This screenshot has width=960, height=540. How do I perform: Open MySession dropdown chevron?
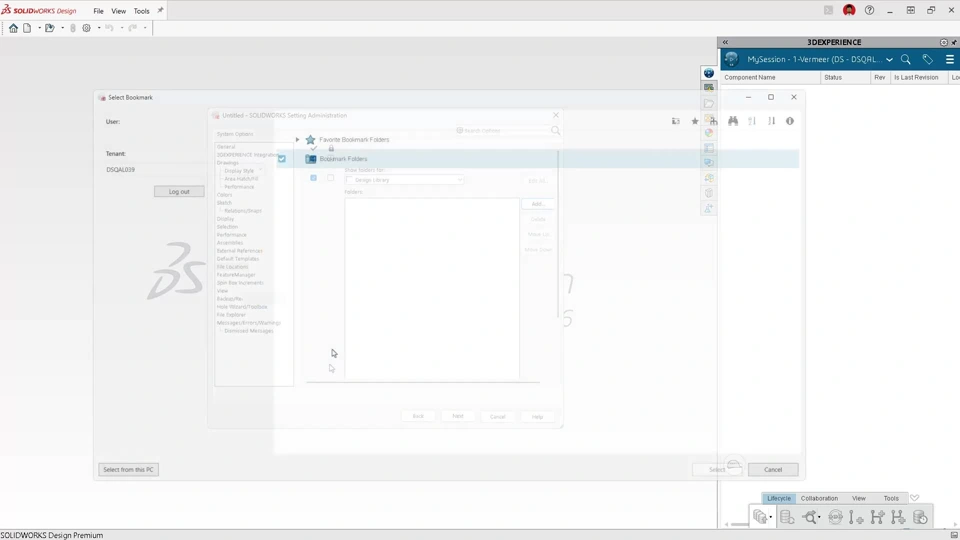coord(889,60)
